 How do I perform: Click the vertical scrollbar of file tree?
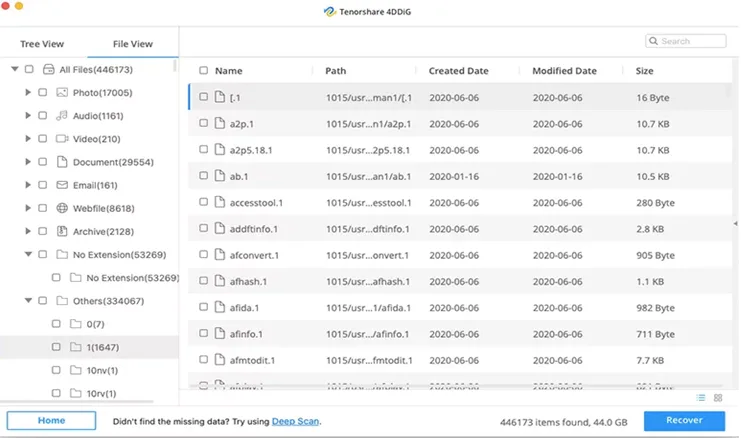pos(175,65)
